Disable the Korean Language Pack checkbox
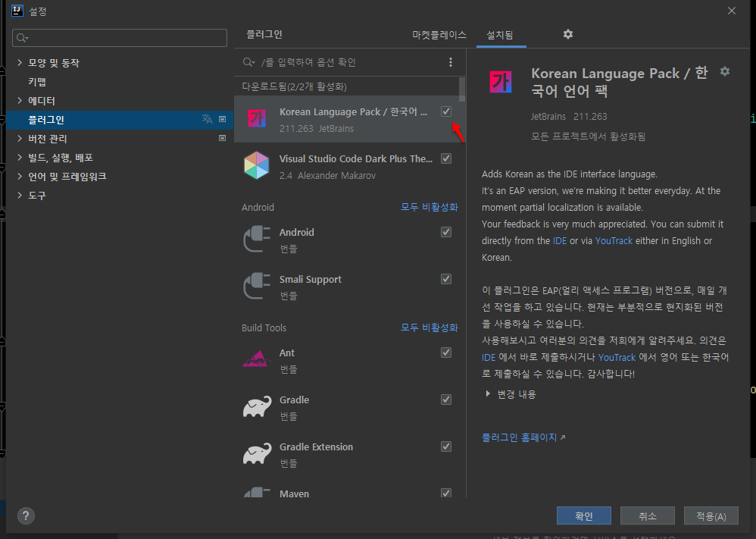 (x=446, y=111)
